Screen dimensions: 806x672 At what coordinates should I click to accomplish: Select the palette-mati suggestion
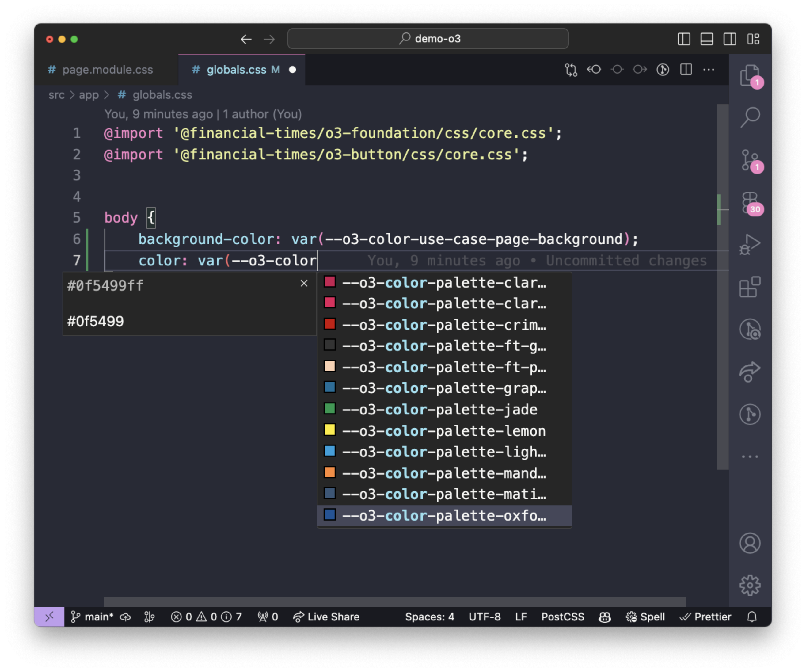coord(444,494)
